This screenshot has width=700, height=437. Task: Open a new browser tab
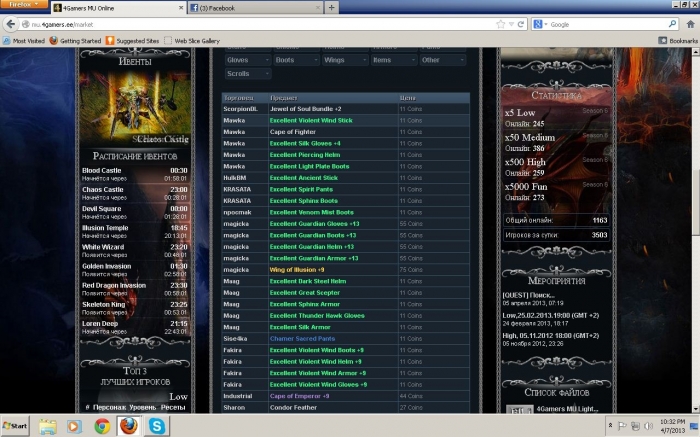tap(331, 7)
